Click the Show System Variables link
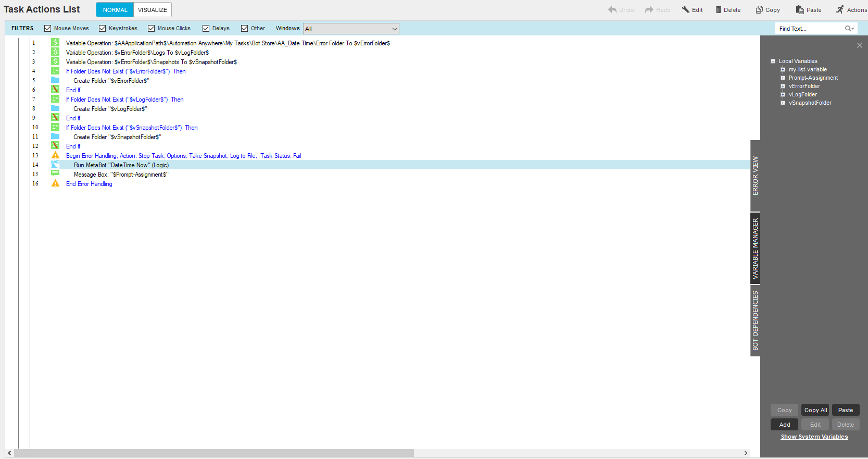Image resolution: width=868 pixels, height=459 pixels. point(814,437)
